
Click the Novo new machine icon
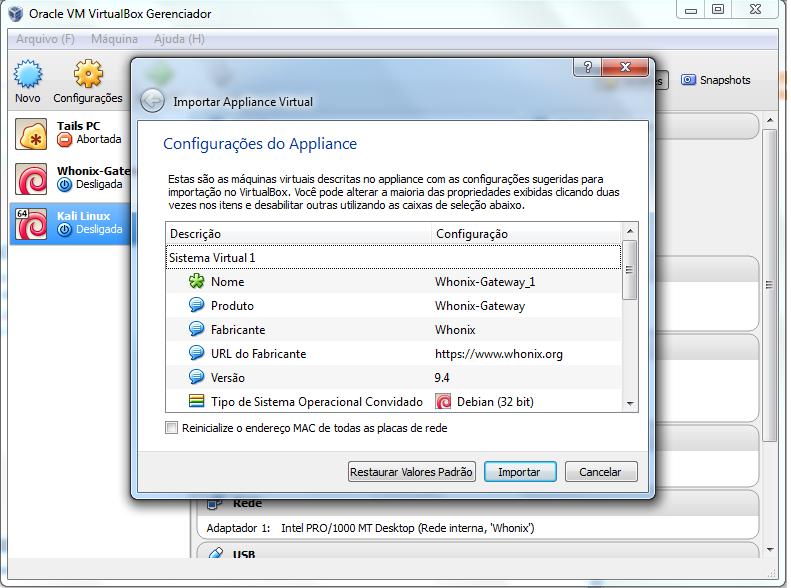click(28, 75)
